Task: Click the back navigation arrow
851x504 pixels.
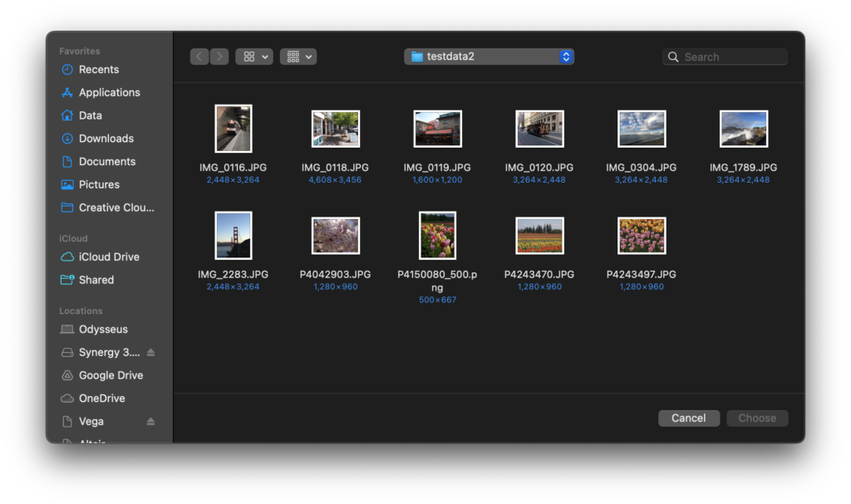Action: pos(199,56)
